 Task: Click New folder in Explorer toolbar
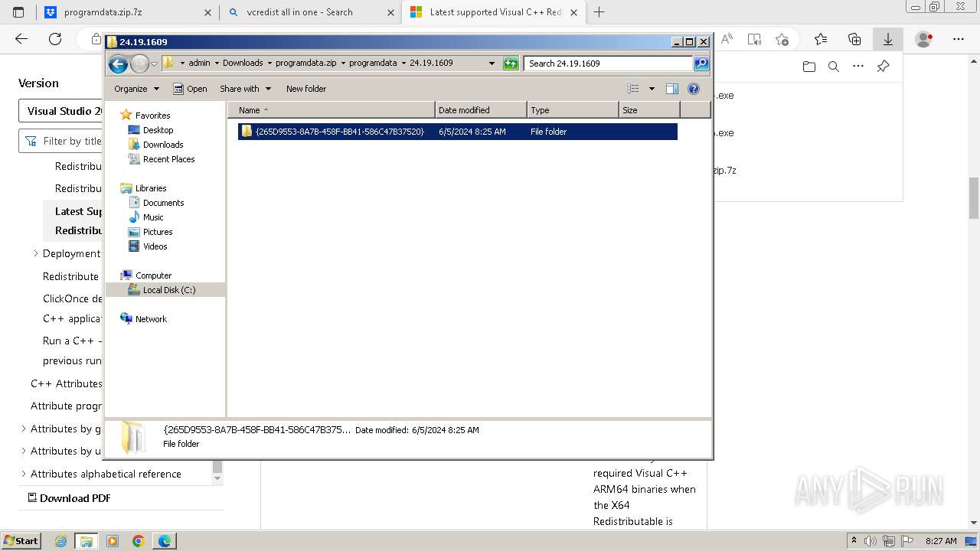click(306, 89)
